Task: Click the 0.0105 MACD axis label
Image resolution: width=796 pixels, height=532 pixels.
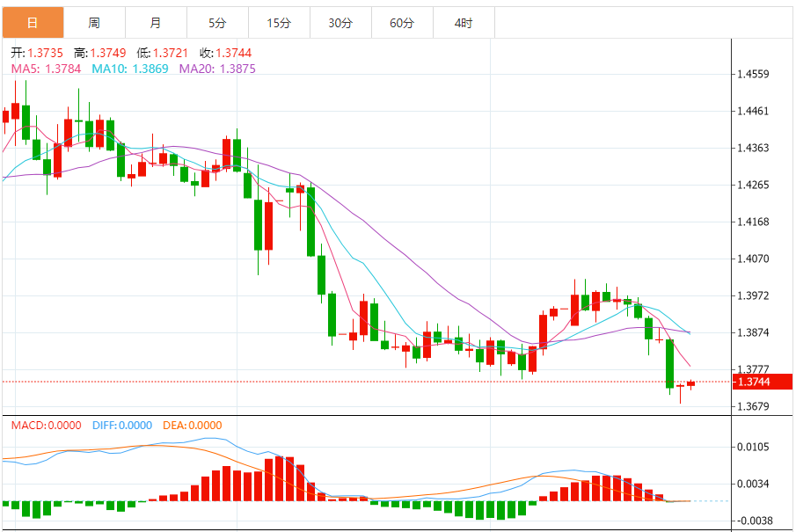Action: click(754, 448)
